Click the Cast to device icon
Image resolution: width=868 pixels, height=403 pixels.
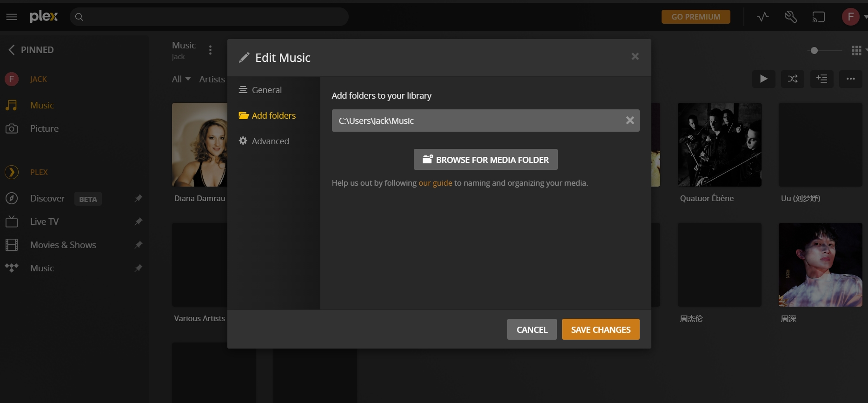[x=818, y=17]
